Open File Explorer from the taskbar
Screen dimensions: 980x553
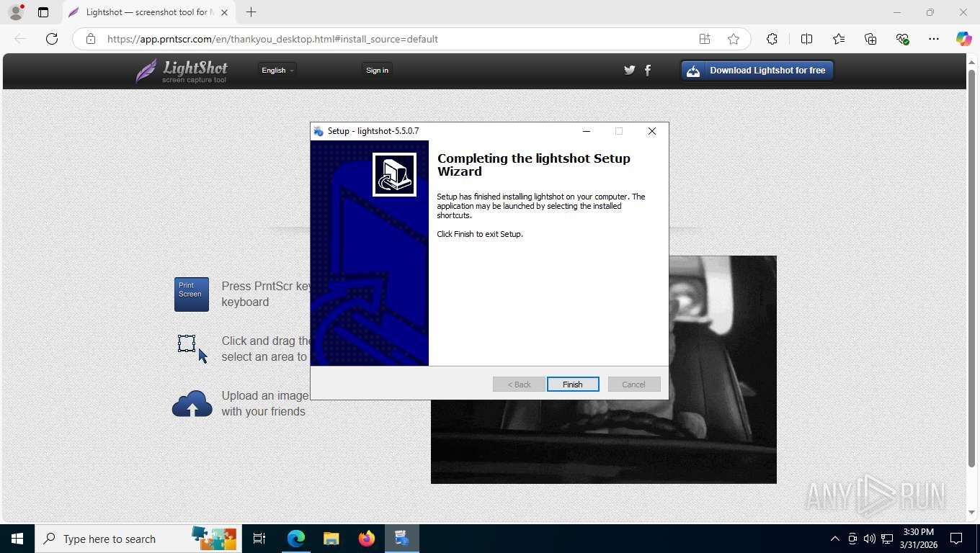331,539
